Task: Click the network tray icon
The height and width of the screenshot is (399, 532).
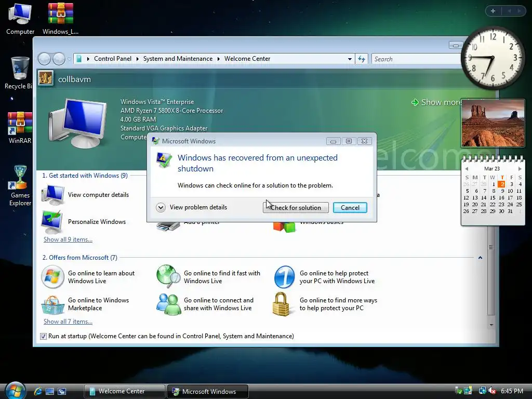Action: point(482,391)
